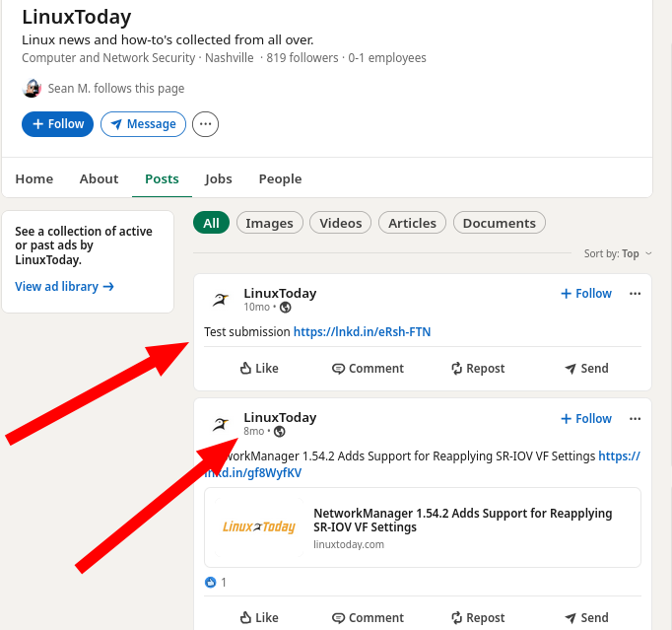Open NetworkManager 1.54.2 article card title
672x630 pixels.
[463, 521]
